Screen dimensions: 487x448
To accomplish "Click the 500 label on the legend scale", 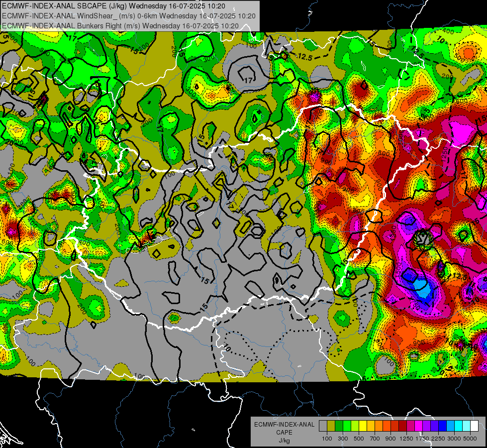I will [359, 439].
